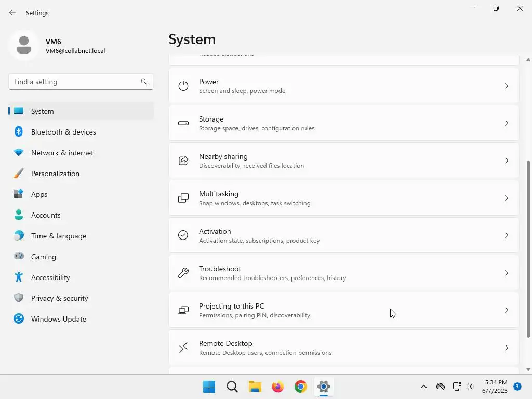Open Power title text
The image size is (532, 399).
[209, 82]
